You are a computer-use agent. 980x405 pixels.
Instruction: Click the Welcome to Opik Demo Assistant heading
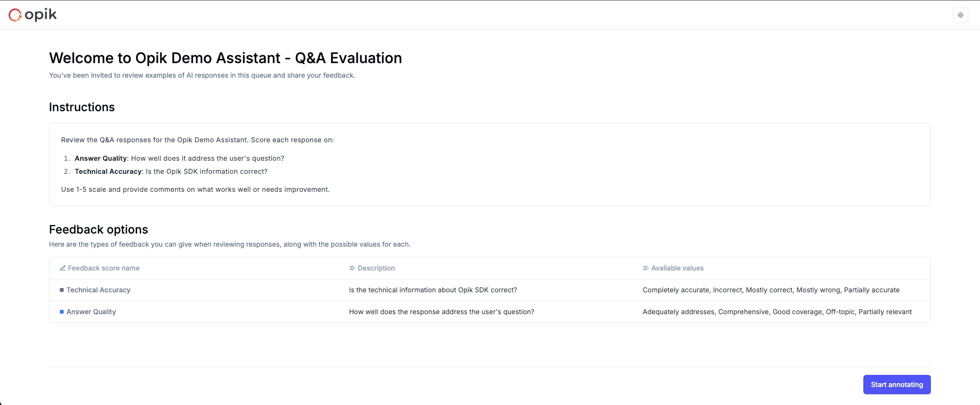tap(226, 58)
